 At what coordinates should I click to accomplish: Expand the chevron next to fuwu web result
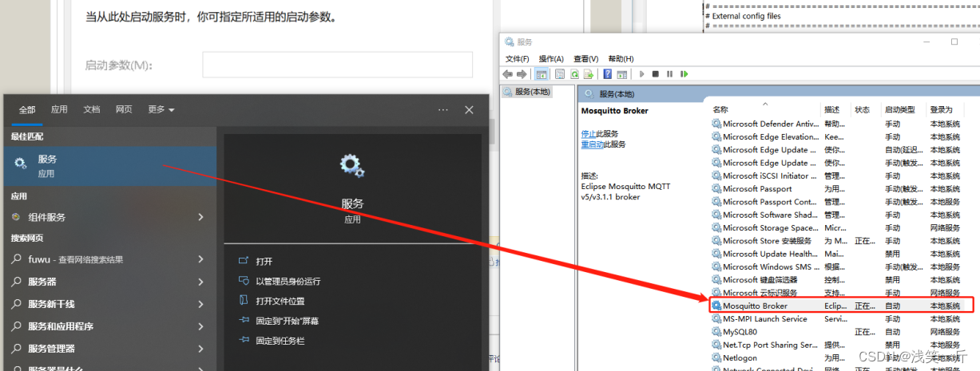coord(200,259)
